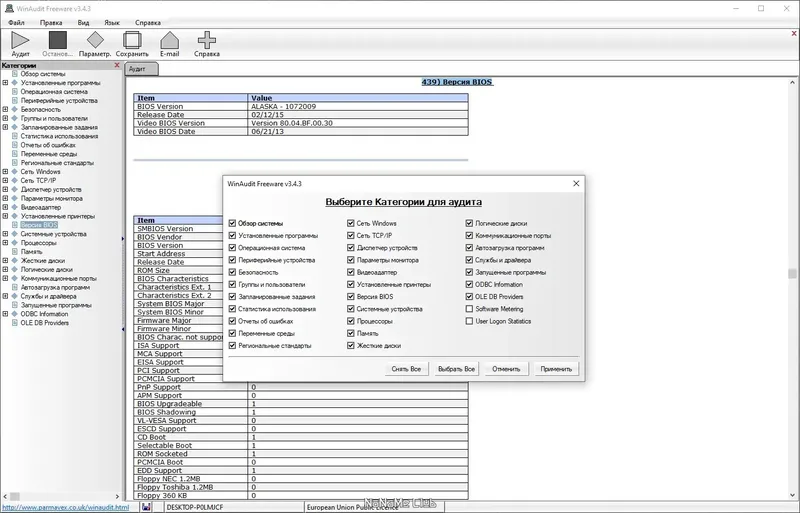Select Память in category tree
The width and height of the screenshot is (800, 513).
pos(32,252)
